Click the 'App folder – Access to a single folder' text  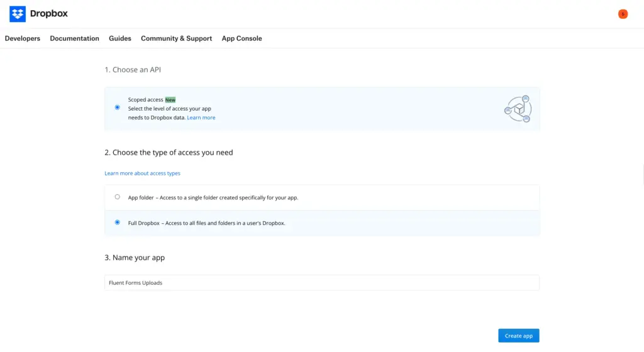point(213,198)
